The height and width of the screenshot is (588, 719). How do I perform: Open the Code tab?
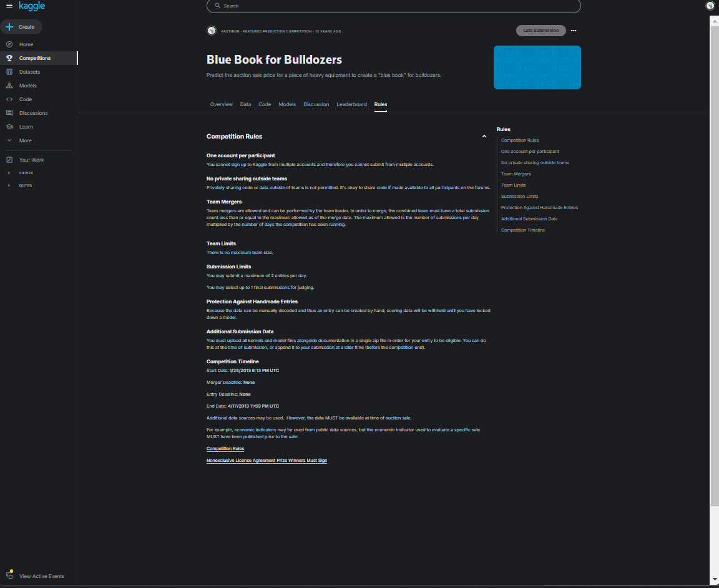pyautogui.click(x=265, y=105)
